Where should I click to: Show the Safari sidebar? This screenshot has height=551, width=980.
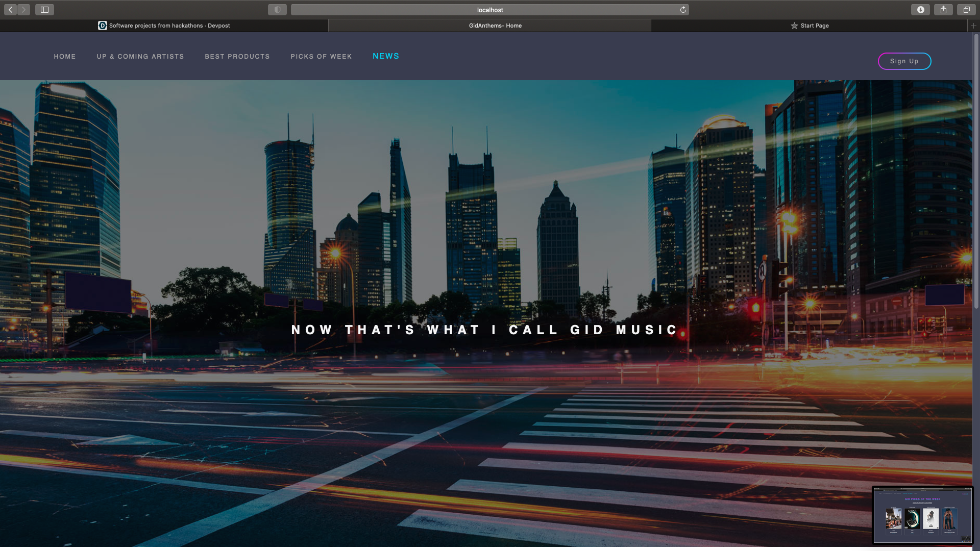(x=44, y=10)
